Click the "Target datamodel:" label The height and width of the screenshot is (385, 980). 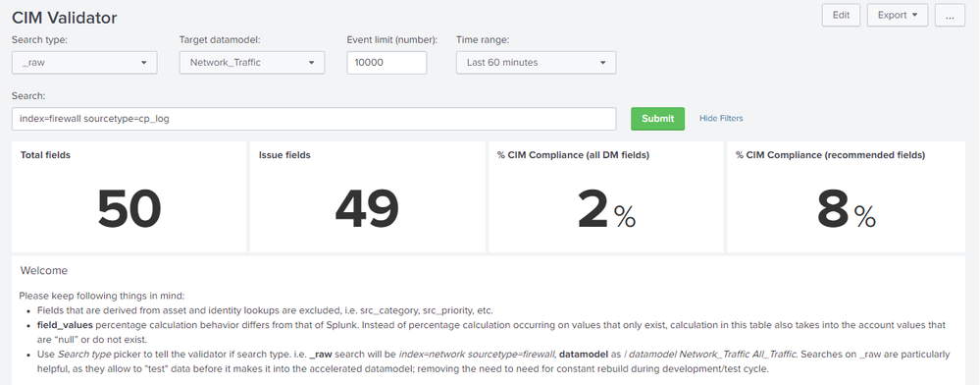point(220,39)
